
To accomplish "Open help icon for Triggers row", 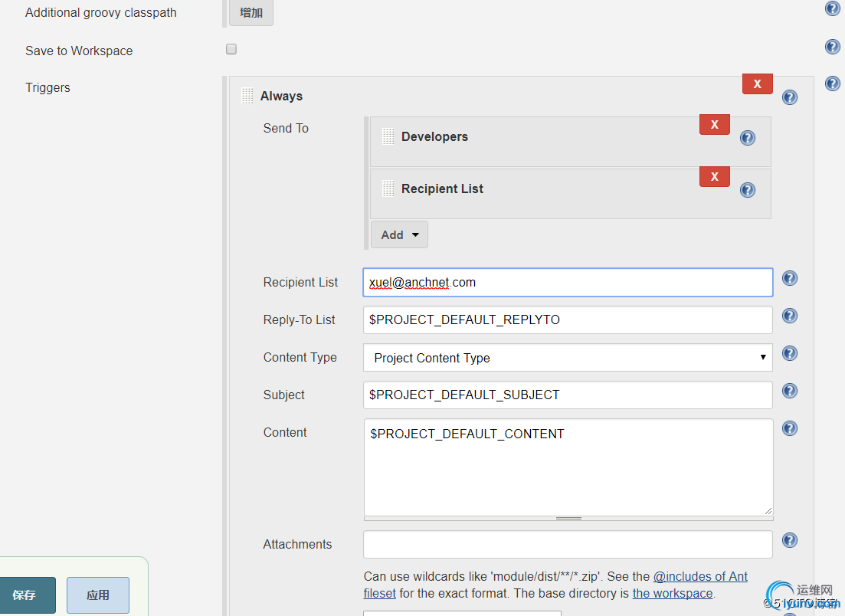I will tap(832, 84).
